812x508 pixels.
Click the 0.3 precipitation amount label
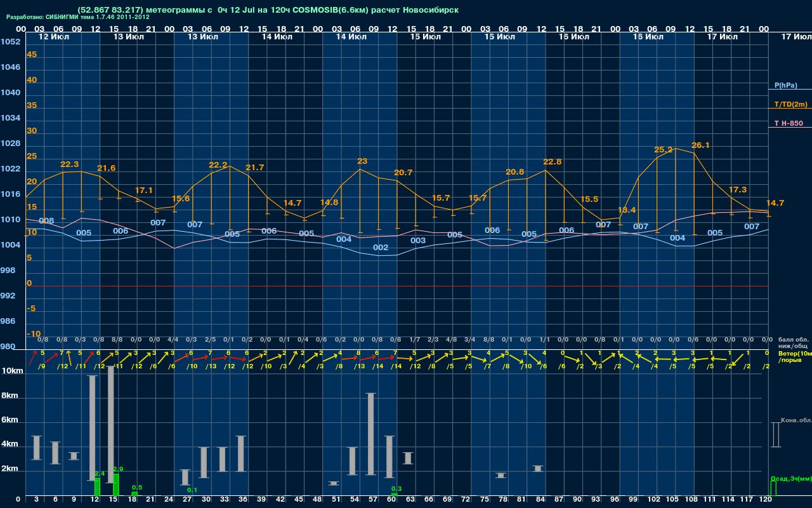(396, 489)
